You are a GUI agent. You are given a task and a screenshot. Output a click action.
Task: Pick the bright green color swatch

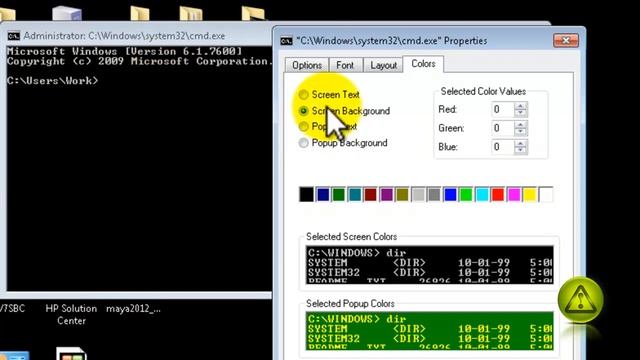pos(466,195)
